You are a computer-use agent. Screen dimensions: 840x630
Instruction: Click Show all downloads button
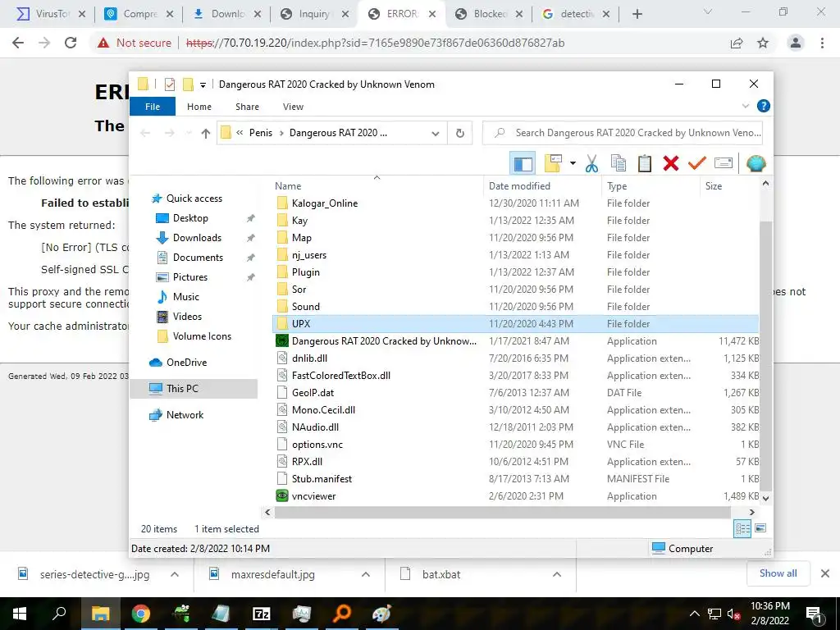tap(778, 573)
